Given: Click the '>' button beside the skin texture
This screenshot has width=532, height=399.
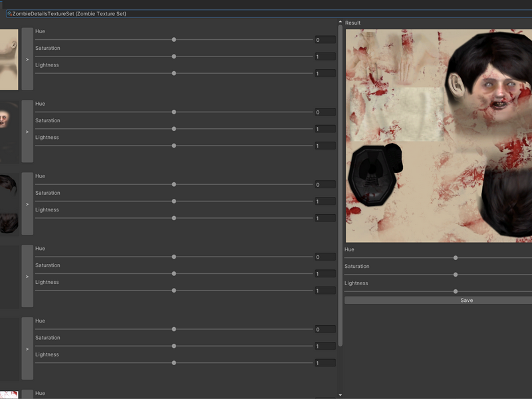Looking at the screenshot, I should 27,59.
